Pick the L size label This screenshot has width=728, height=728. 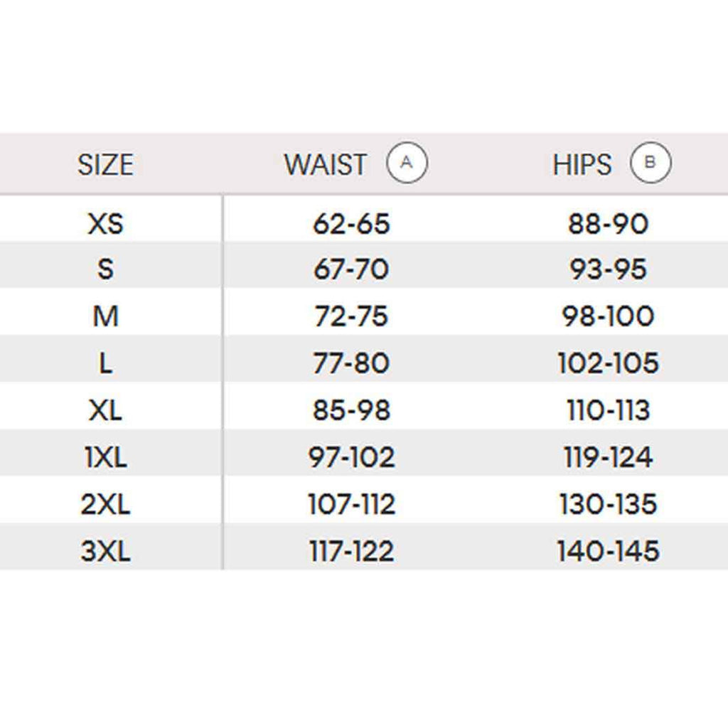105,364
